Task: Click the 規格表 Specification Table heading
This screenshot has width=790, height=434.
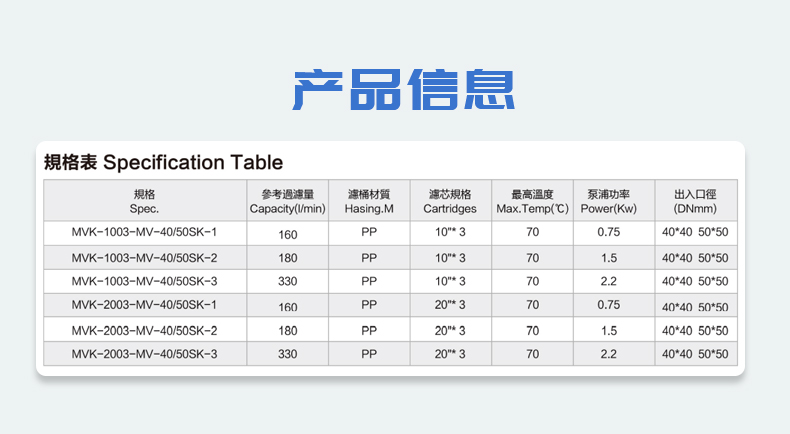Action: (x=164, y=162)
